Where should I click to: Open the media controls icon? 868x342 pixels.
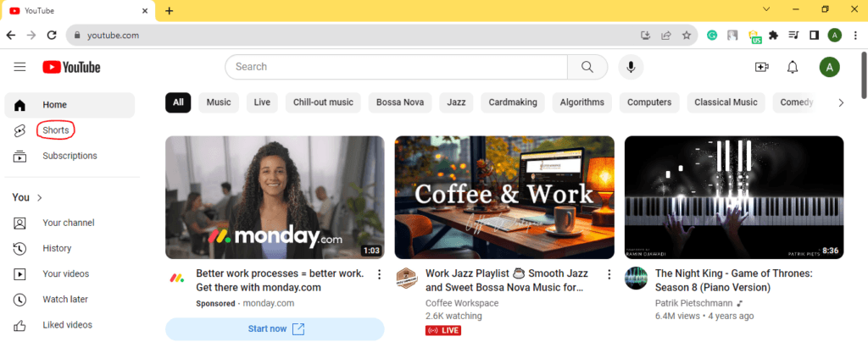point(793,36)
